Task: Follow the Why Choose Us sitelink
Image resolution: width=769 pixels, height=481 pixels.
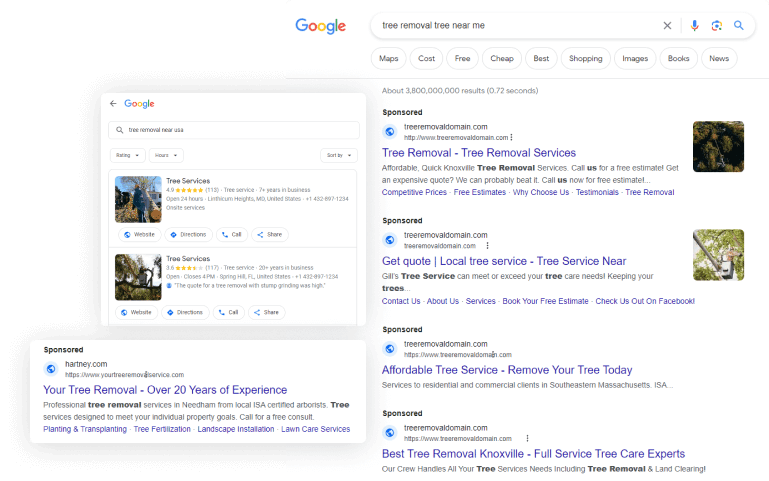Action: 541,192
